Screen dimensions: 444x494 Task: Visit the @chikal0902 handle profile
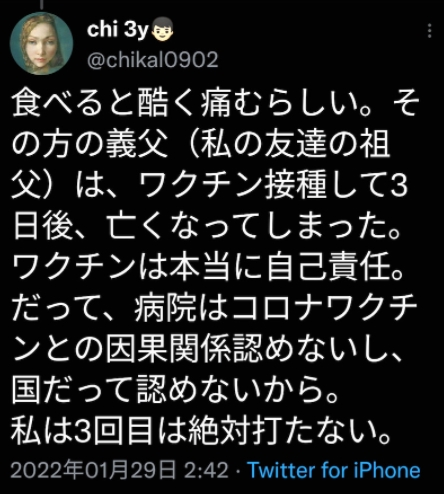[x=152, y=60]
